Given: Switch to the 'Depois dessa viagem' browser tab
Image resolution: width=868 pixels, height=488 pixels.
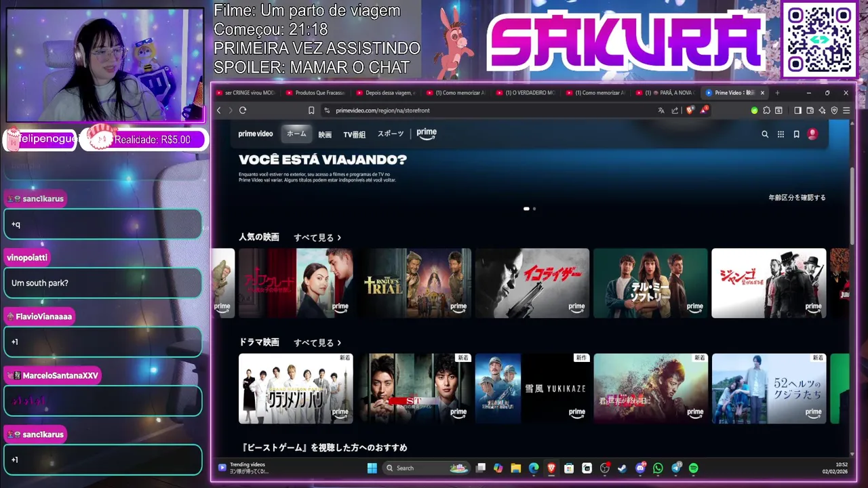Looking at the screenshot, I should point(385,93).
